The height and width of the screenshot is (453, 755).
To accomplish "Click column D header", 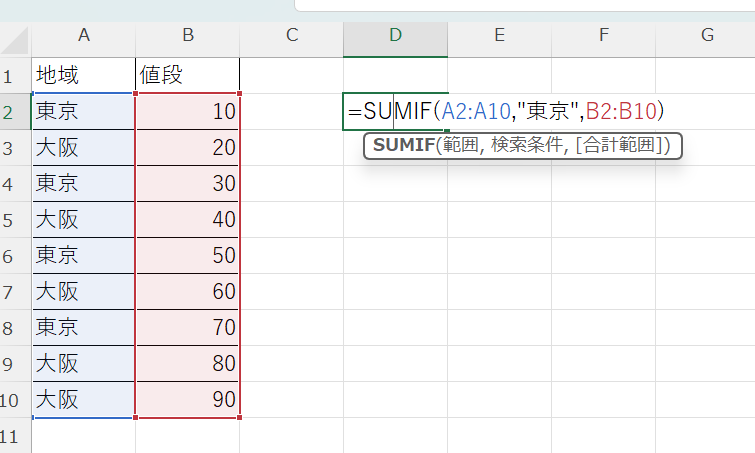I will point(395,36).
